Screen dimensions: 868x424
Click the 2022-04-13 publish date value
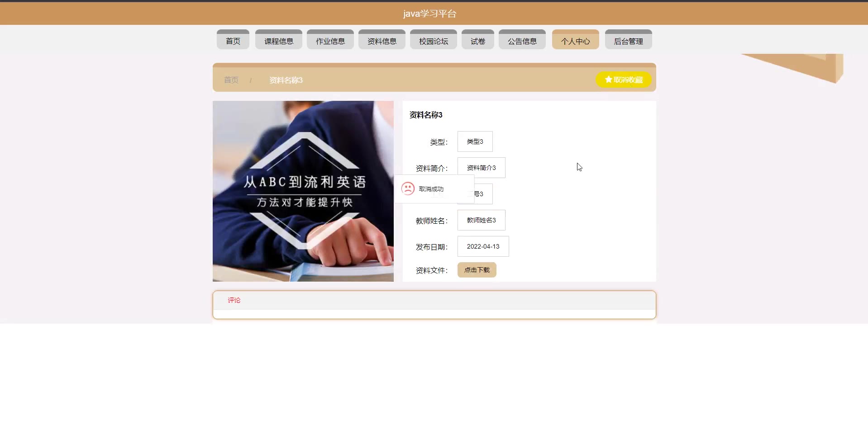pyautogui.click(x=483, y=246)
